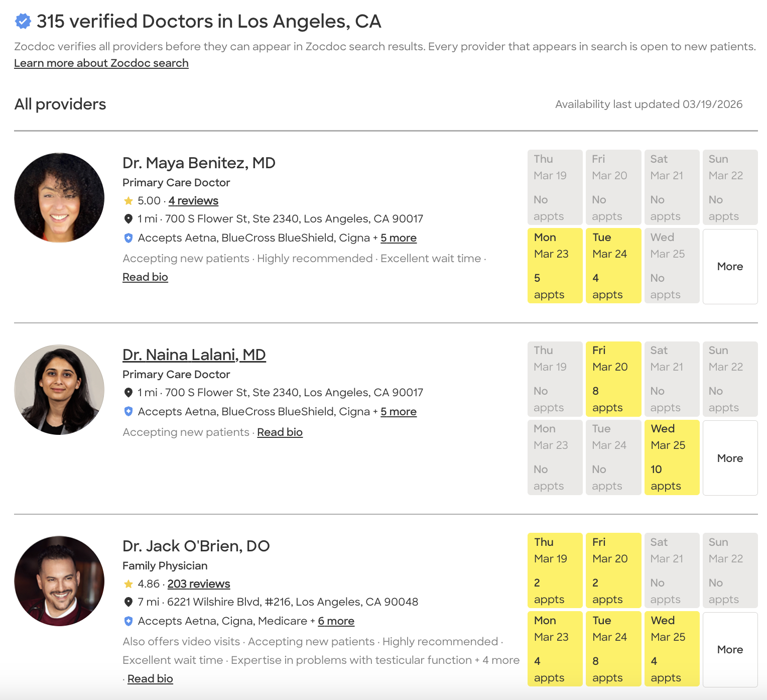Click the star icon next to 4.86 rating
Viewport: 767px width, 700px height.
pos(129,584)
